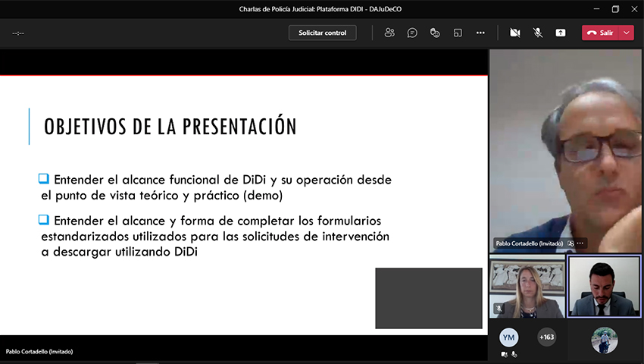644x364 pixels.
Task: Open the participants panel
Action: (389, 33)
